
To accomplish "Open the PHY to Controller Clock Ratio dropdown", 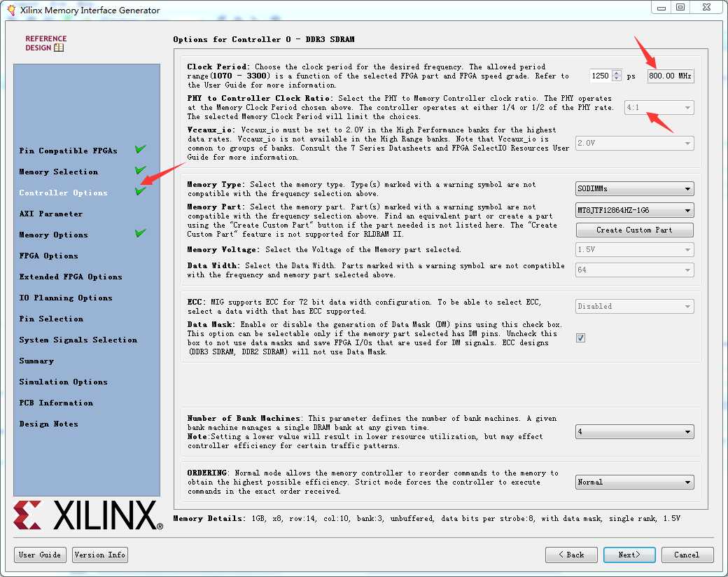I will click(x=659, y=107).
